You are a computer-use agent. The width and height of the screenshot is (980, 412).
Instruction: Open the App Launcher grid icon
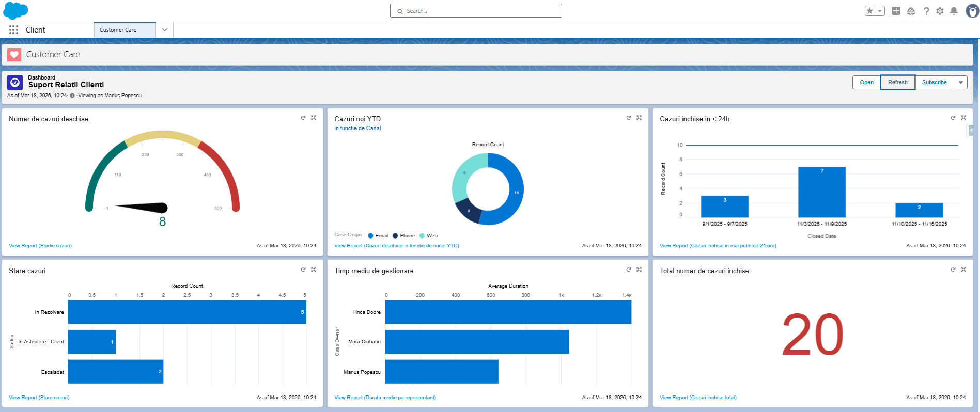pos(14,30)
